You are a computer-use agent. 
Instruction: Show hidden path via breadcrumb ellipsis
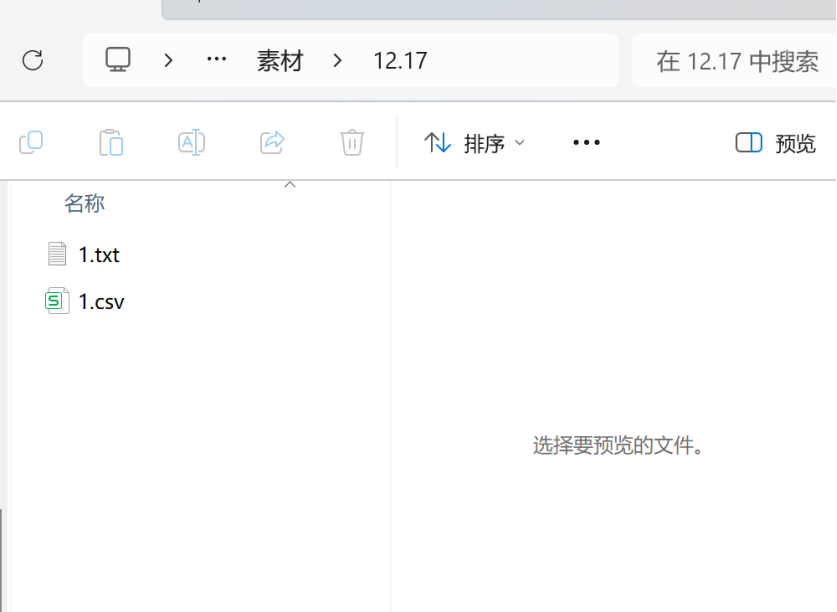217,59
